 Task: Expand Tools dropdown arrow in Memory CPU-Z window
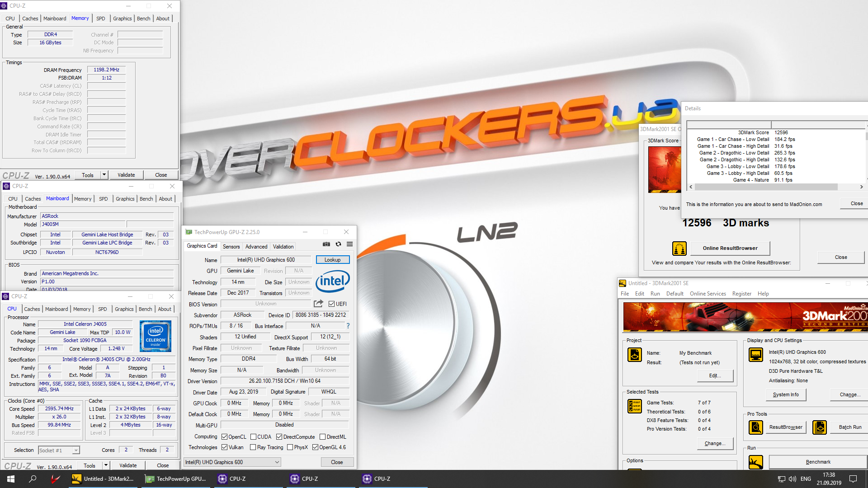(x=104, y=175)
